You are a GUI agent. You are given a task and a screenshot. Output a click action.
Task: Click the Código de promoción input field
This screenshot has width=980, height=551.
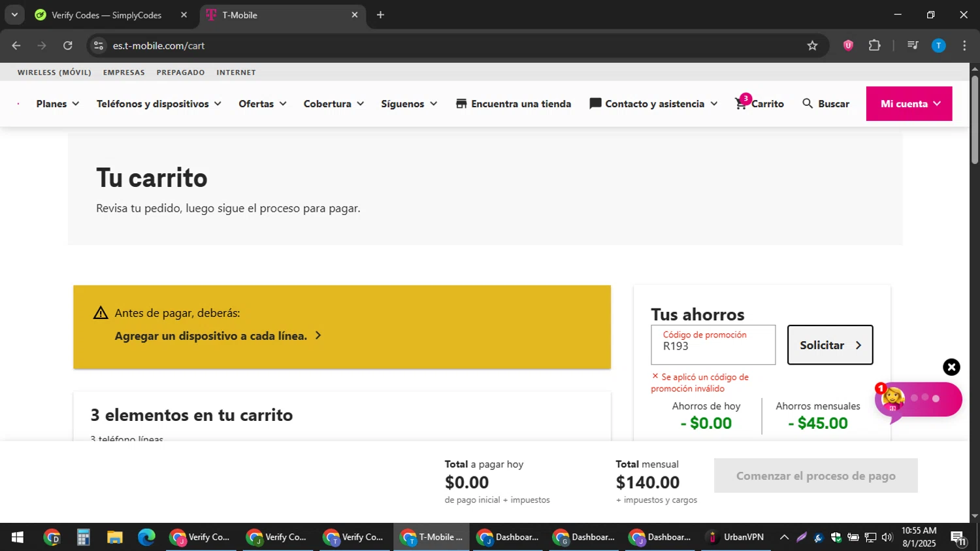(713, 344)
